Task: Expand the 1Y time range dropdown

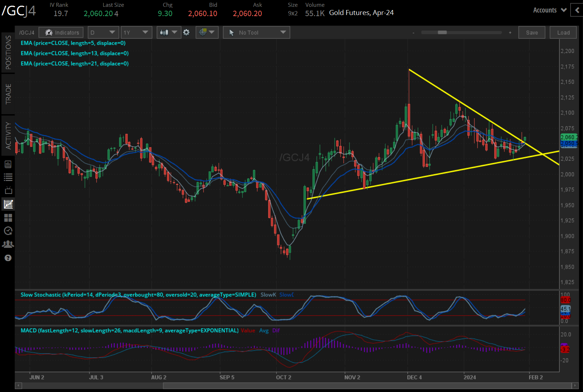Action: tap(136, 33)
